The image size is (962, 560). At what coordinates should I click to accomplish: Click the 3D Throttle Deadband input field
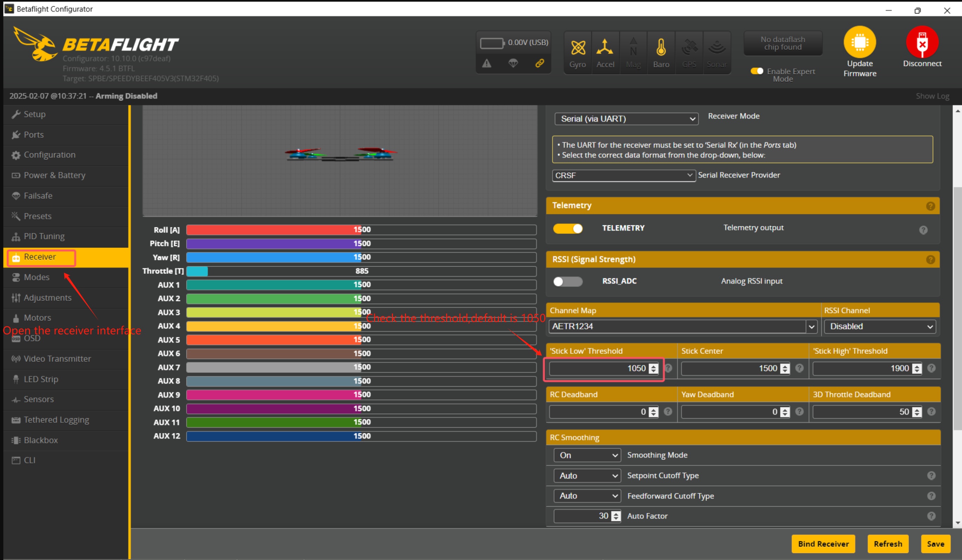(x=867, y=412)
